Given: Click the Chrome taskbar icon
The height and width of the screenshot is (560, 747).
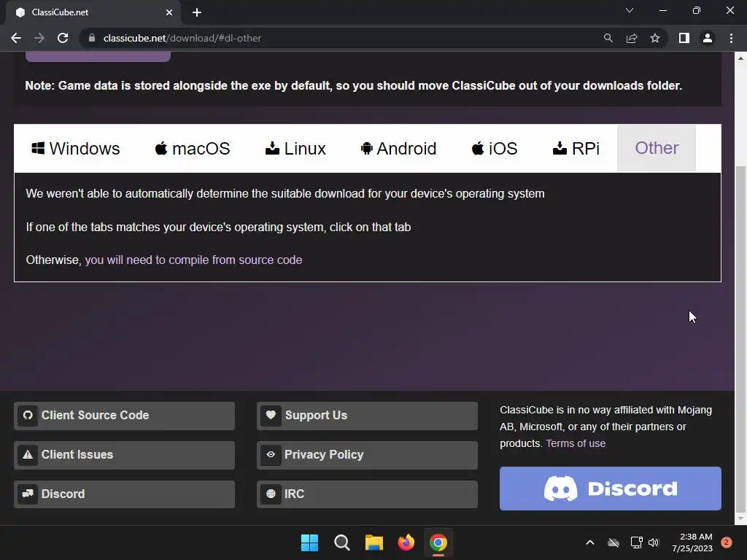Looking at the screenshot, I should pos(438,542).
